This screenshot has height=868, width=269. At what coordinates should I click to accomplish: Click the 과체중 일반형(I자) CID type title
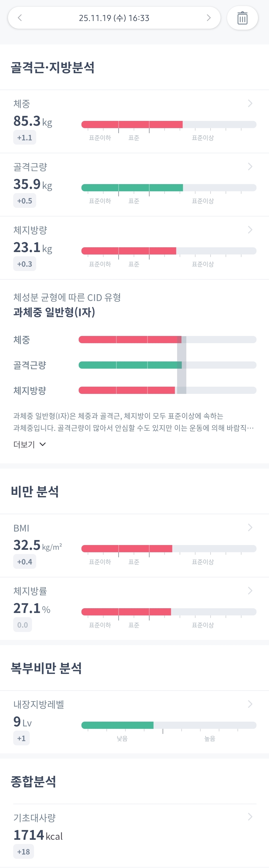click(54, 312)
